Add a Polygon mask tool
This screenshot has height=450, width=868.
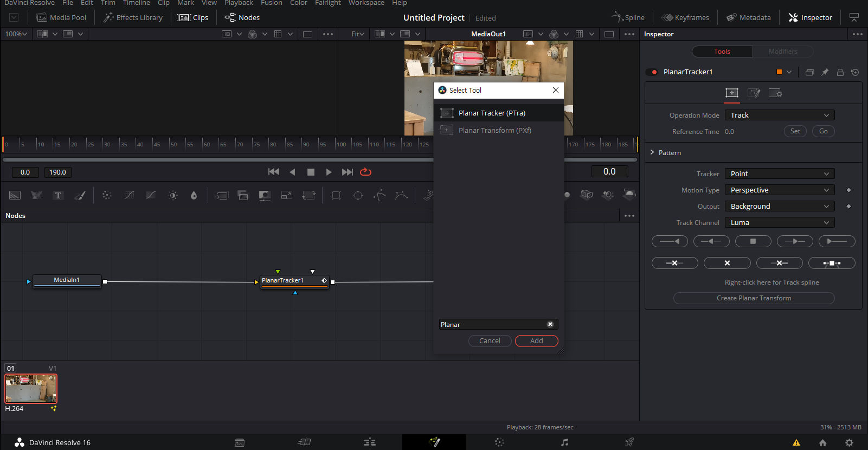(380, 195)
